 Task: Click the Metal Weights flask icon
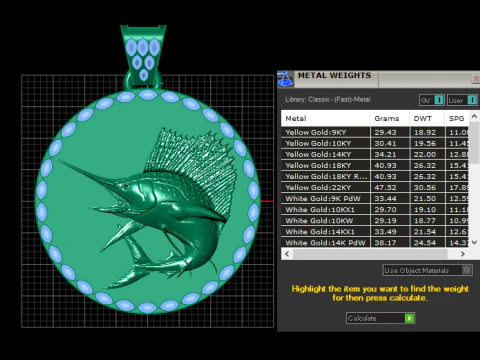[285, 79]
